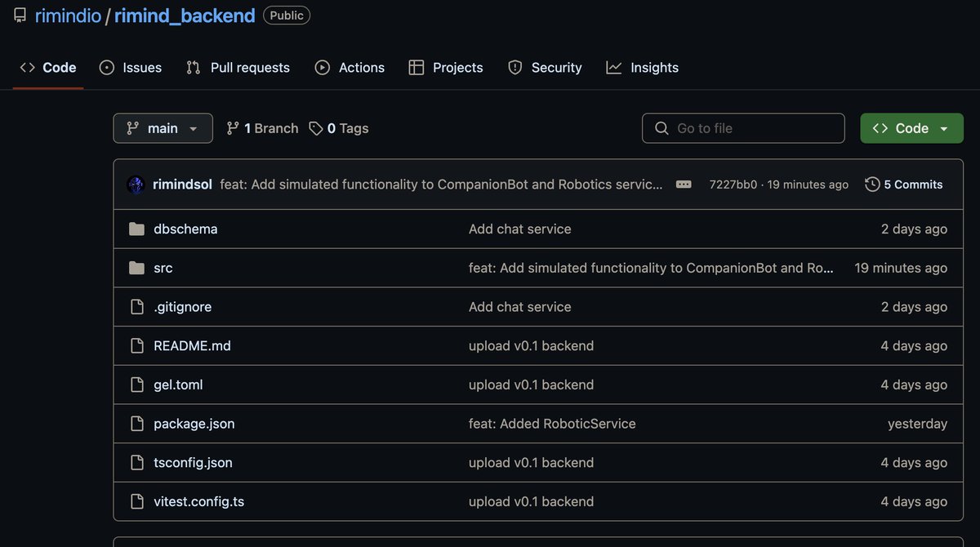
Task: Click '2 days ago' in dbschema row
Action: point(915,229)
